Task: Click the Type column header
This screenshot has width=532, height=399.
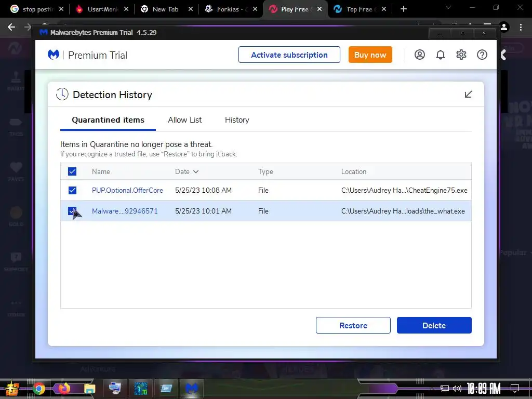Action: tap(265, 171)
